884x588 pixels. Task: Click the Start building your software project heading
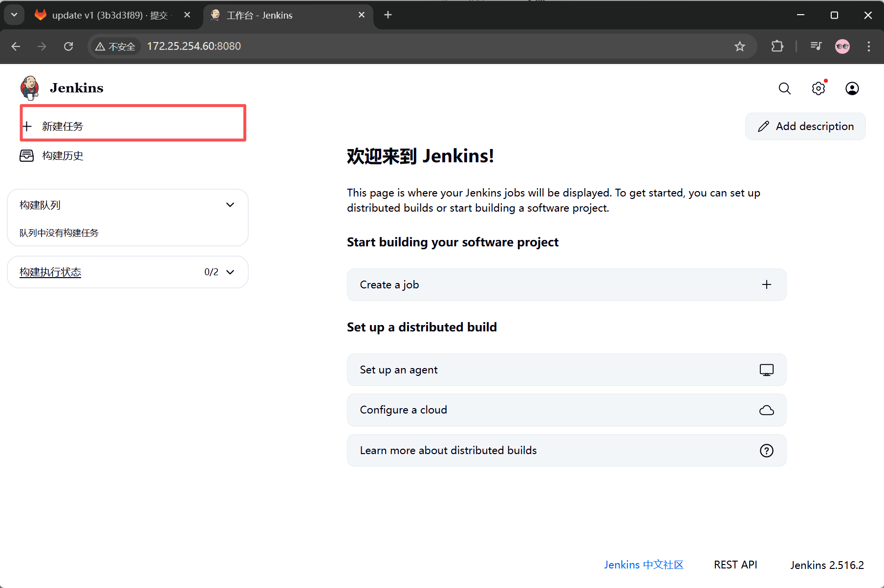(x=453, y=242)
